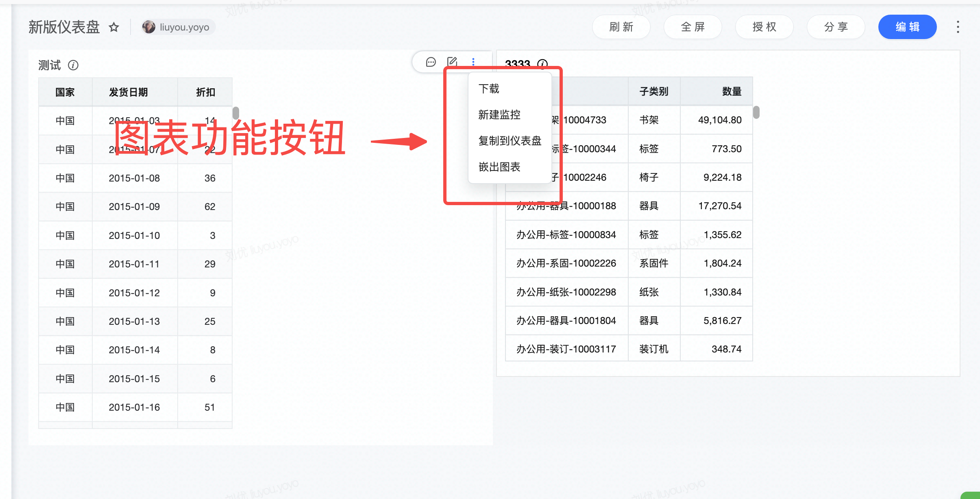Click the edit pencil icon on 测试 chart

click(452, 62)
